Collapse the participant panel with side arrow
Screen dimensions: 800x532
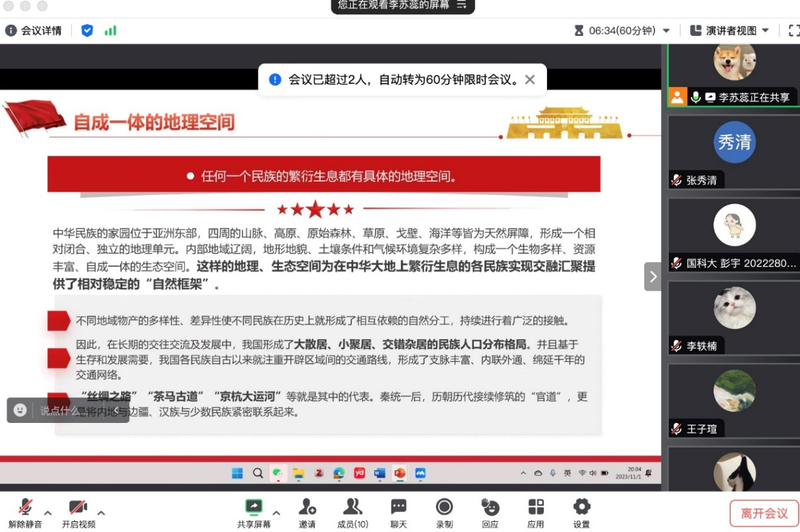coord(652,277)
